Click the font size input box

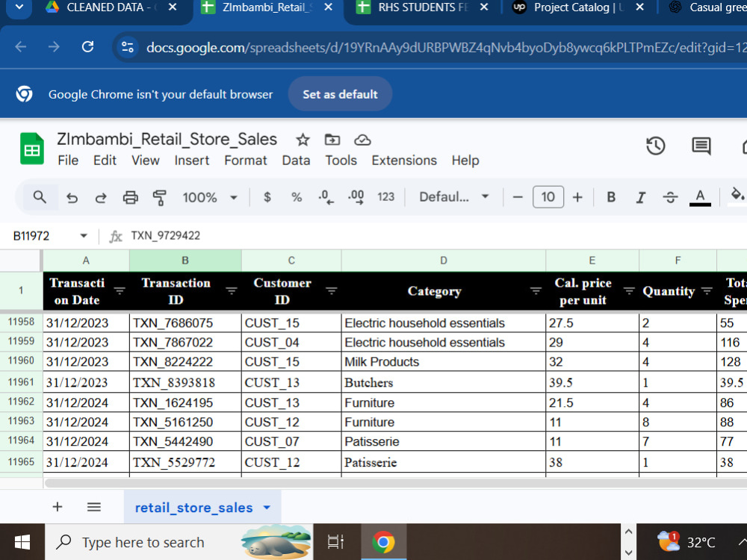coord(548,197)
